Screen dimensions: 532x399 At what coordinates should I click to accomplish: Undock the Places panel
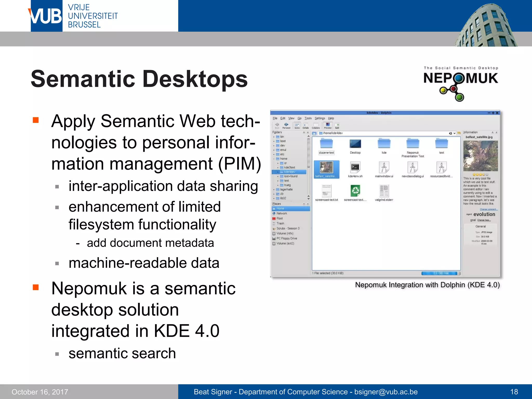[304, 204]
